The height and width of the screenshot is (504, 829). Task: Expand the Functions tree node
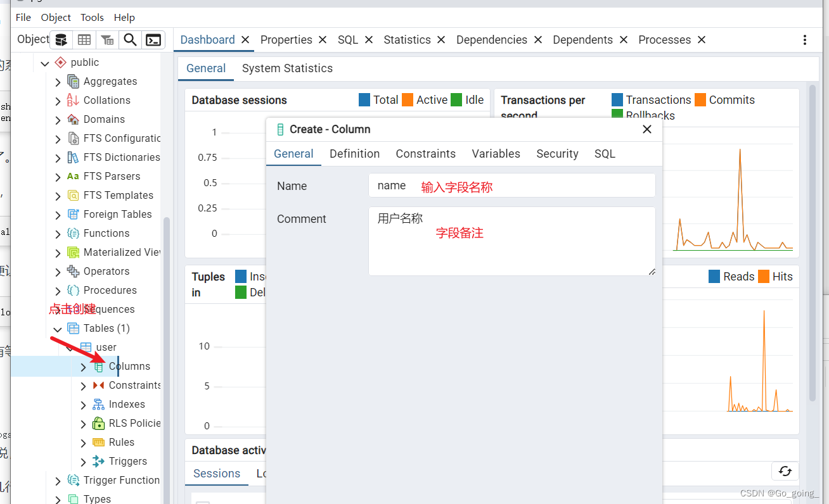[58, 234]
